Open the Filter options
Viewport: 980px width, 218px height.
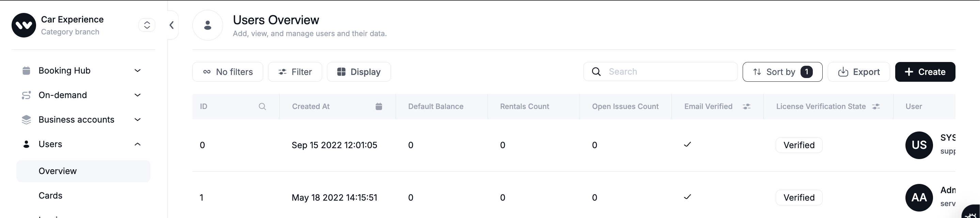(295, 72)
